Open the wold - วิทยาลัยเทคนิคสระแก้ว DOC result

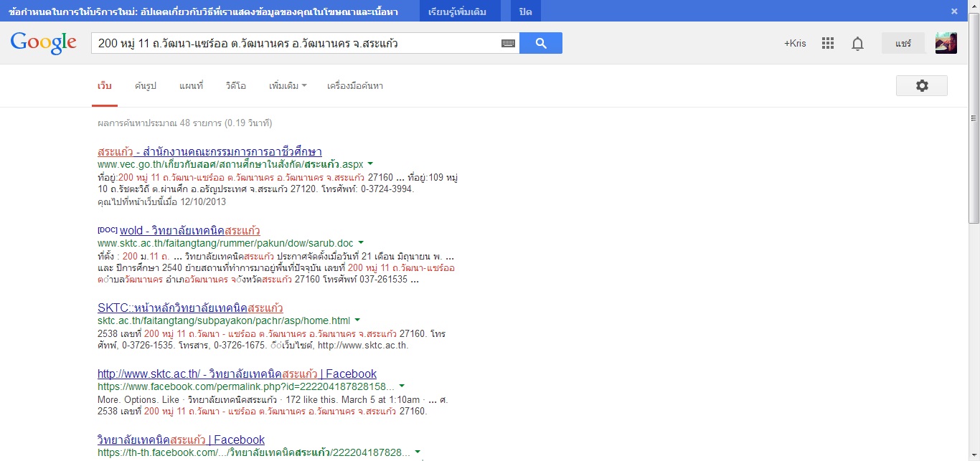tap(190, 231)
